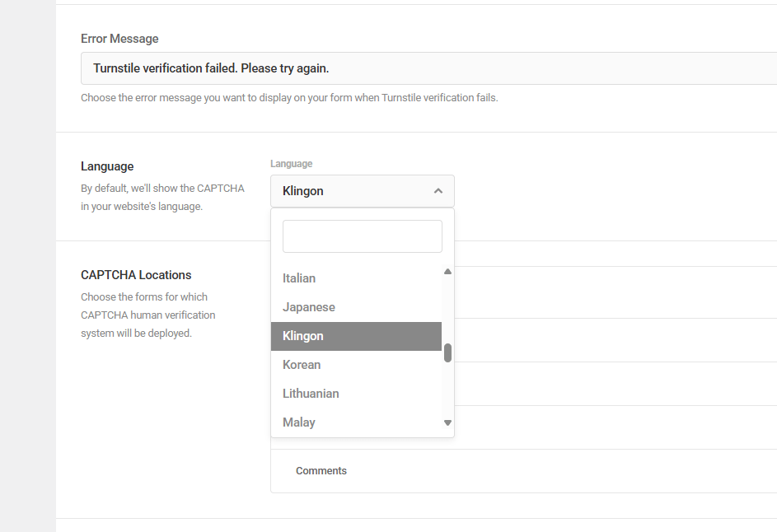This screenshot has width=777, height=532.
Task: Select Italian from the language list
Action: (299, 278)
